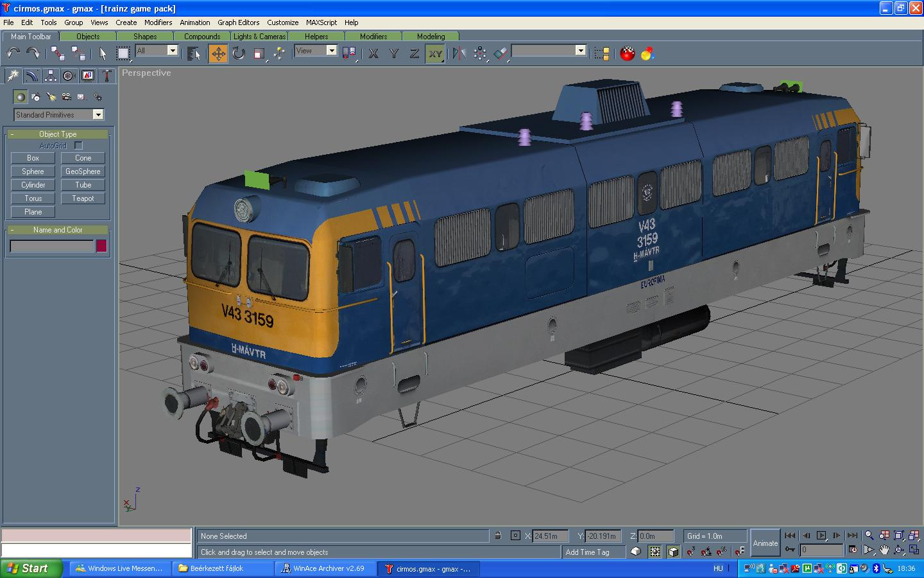
Task: Select the Lights create category icon
Action: point(51,97)
